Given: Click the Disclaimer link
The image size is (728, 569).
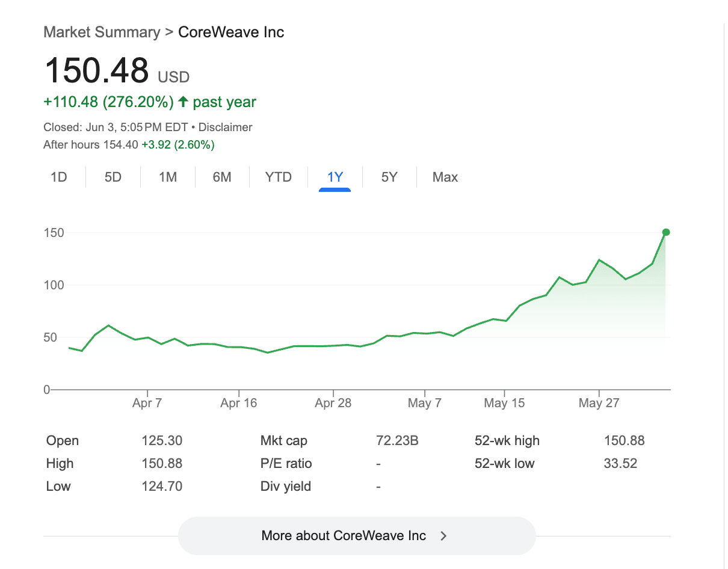Looking at the screenshot, I should pos(226,128).
